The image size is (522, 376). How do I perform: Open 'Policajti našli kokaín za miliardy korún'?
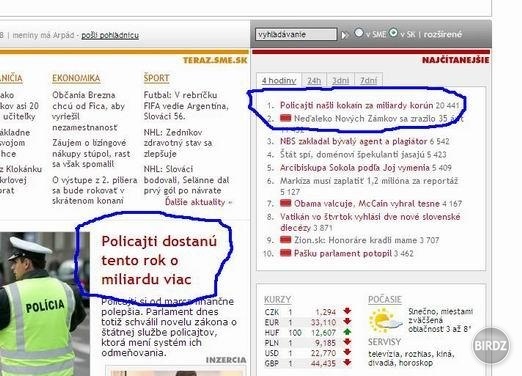[356, 105]
